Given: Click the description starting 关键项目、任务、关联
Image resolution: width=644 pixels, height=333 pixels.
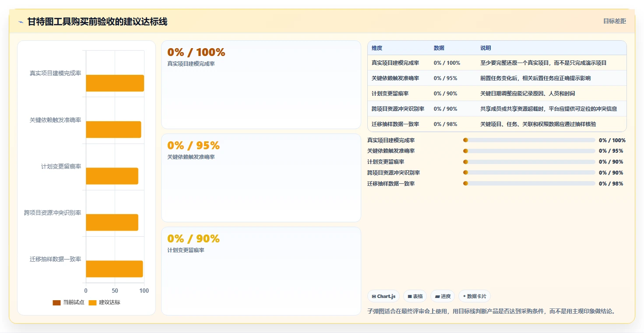Looking at the screenshot, I should tap(538, 124).
